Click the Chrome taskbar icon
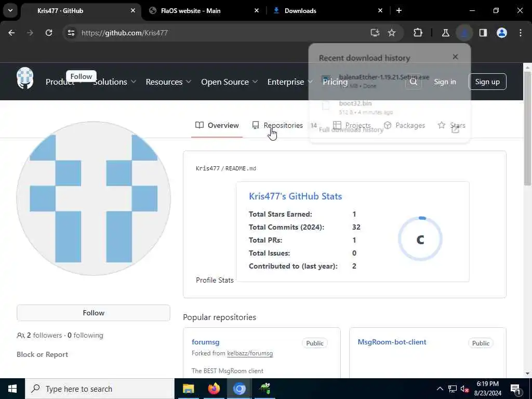 (239, 389)
